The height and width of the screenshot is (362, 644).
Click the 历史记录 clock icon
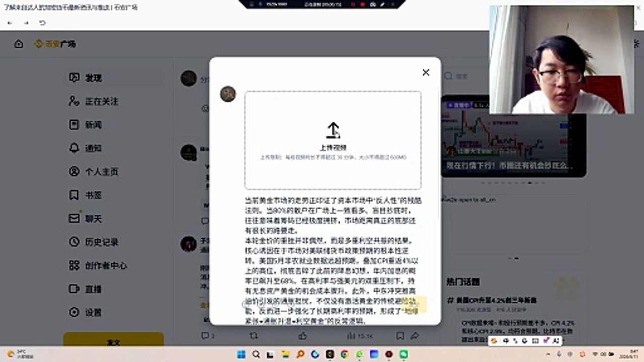pyautogui.click(x=74, y=242)
